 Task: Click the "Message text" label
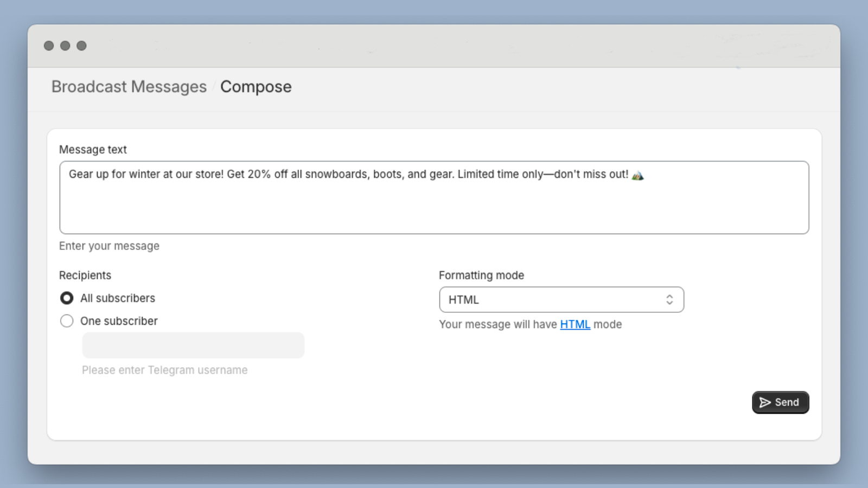[x=93, y=150]
